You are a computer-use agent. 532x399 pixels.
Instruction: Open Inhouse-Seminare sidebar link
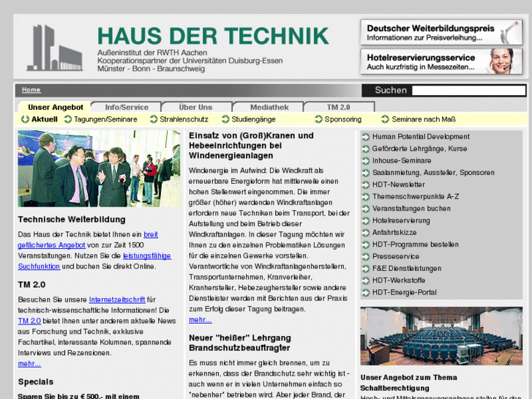click(402, 160)
